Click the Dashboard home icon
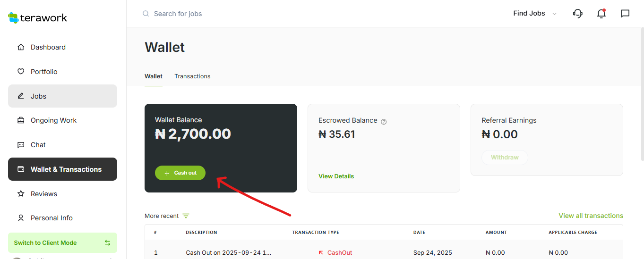This screenshot has width=644, height=259. (21, 47)
